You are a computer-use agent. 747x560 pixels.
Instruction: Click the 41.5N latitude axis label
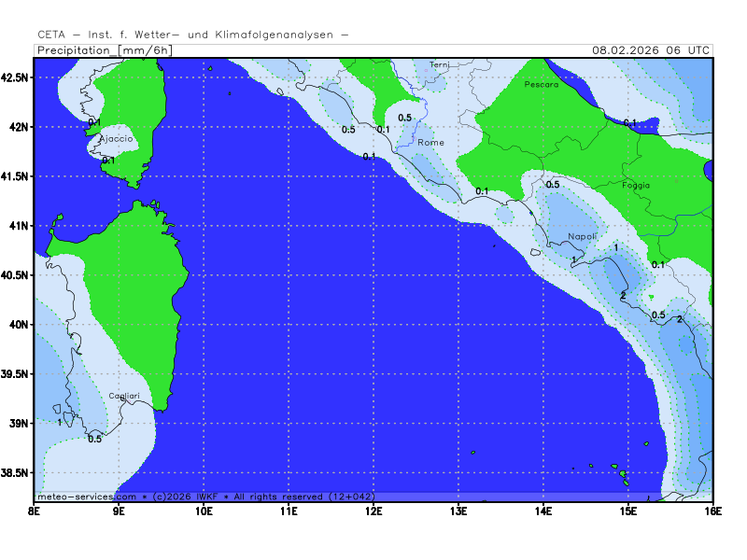[16, 176]
